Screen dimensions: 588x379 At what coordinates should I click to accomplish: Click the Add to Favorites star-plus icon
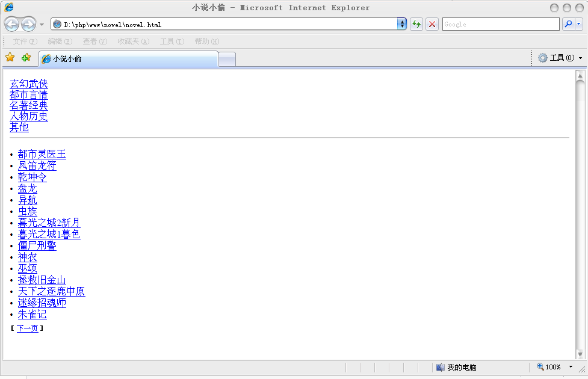(x=26, y=58)
